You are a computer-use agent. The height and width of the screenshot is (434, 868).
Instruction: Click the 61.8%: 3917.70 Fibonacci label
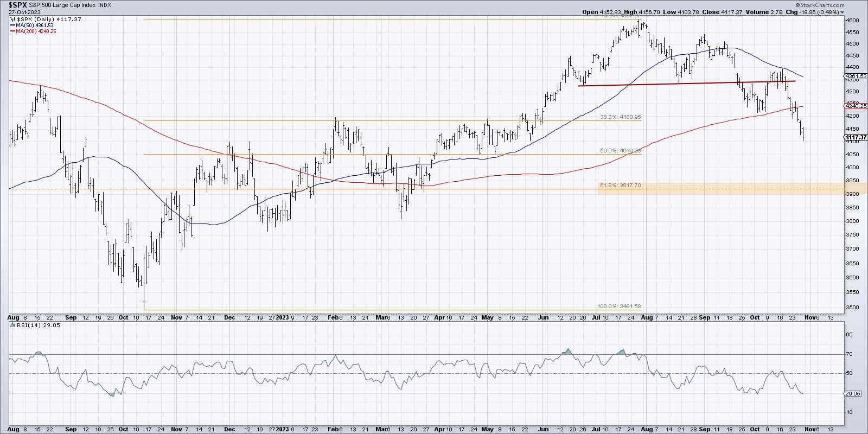pyautogui.click(x=621, y=186)
